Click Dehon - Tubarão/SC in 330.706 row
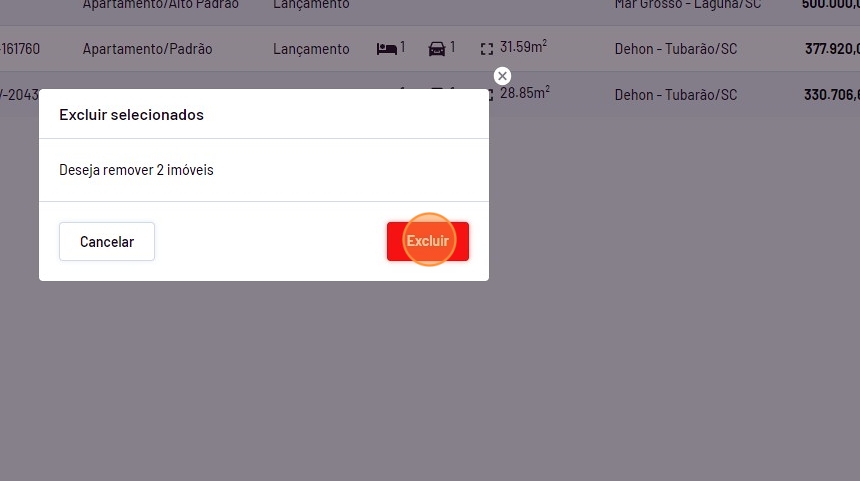This screenshot has width=860, height=481. click(x=675, y=95)
